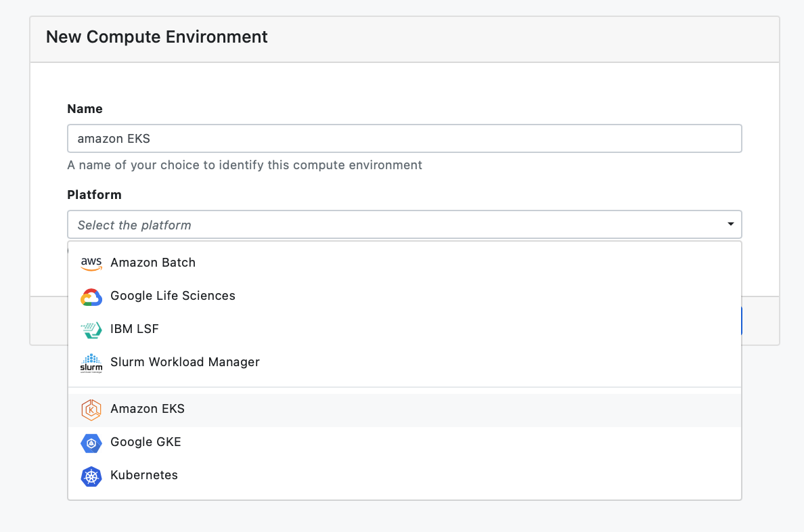Choose Google Life Sciences platform option
The image size is (804, 532).
point(173,296)
